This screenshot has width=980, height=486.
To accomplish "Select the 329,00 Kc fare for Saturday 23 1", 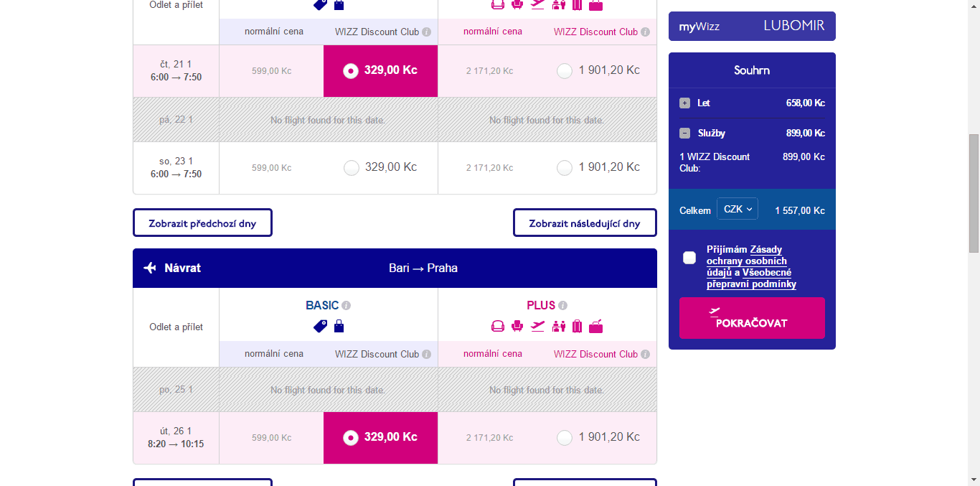I will click(x=352, y=168).
